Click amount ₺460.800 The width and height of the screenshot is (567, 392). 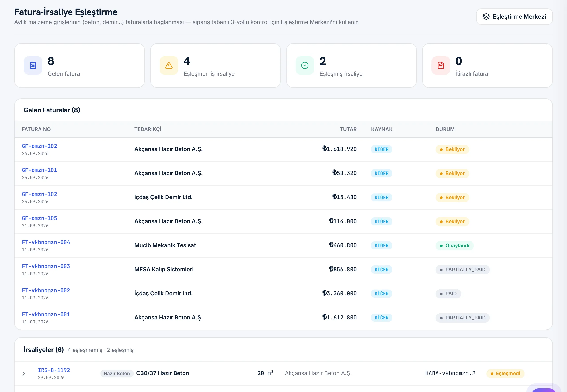[x=343, y=245]
